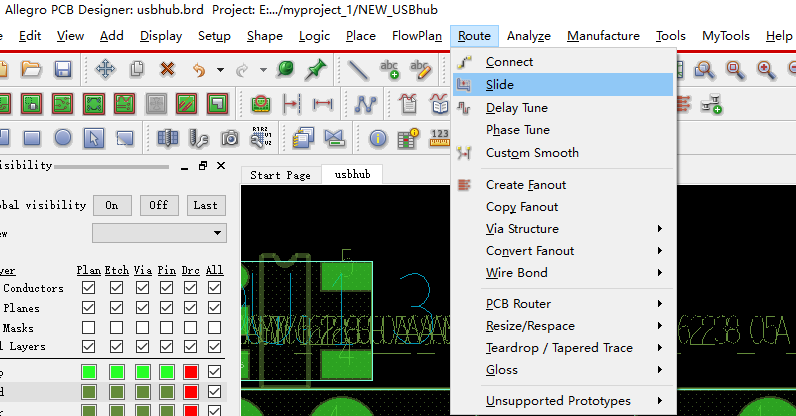
Task: Select the blue circle shape icon
Action: coord(63,137)
